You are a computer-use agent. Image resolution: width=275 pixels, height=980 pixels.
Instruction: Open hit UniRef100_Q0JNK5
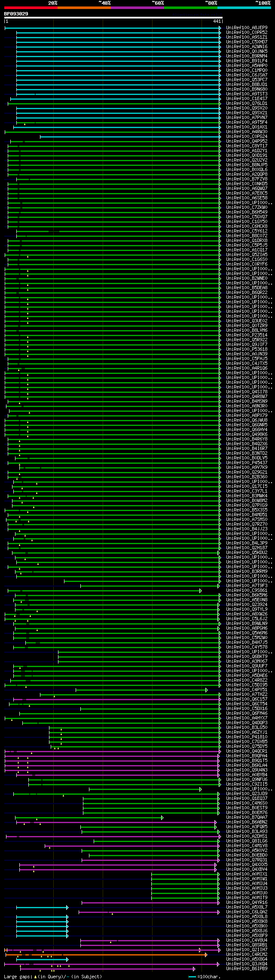pos(247,52)
